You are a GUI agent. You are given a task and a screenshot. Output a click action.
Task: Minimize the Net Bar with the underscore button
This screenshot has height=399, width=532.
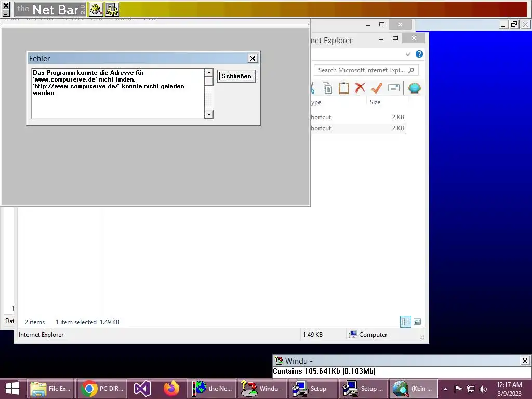point(6,13)
